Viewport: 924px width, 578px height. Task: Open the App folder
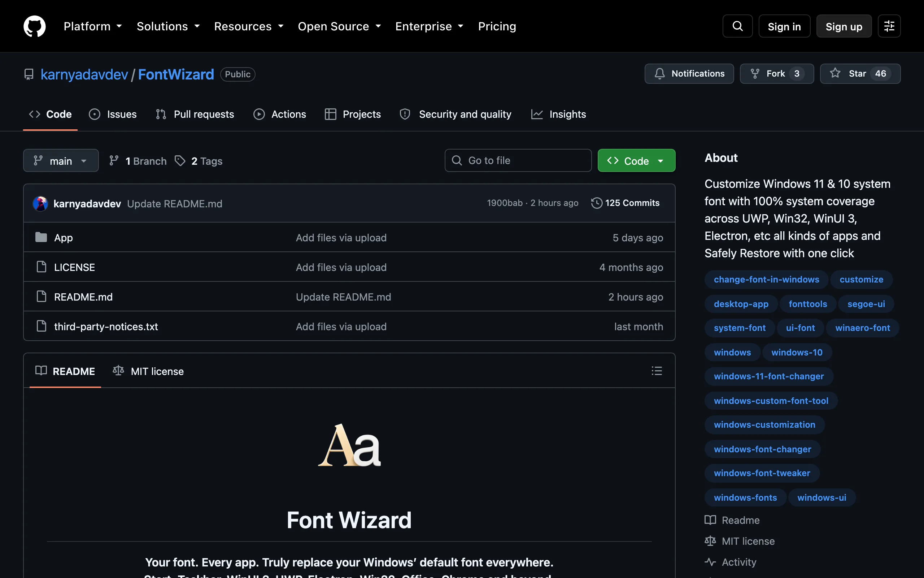[x=64, y=238]
